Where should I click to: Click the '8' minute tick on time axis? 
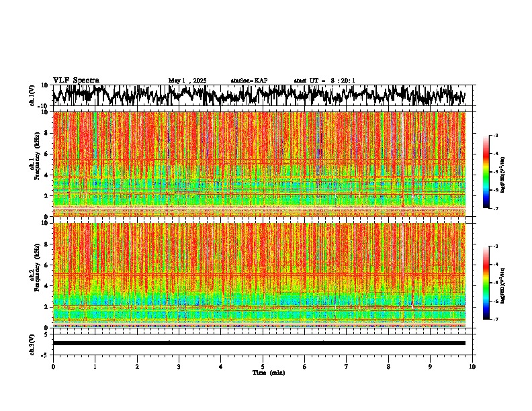point(388,367)
